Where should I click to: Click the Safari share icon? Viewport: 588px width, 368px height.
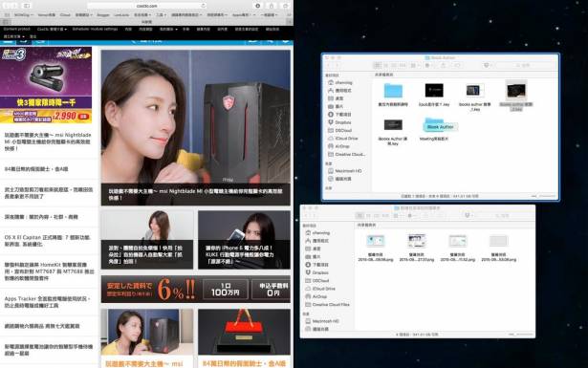pos(272,6)
